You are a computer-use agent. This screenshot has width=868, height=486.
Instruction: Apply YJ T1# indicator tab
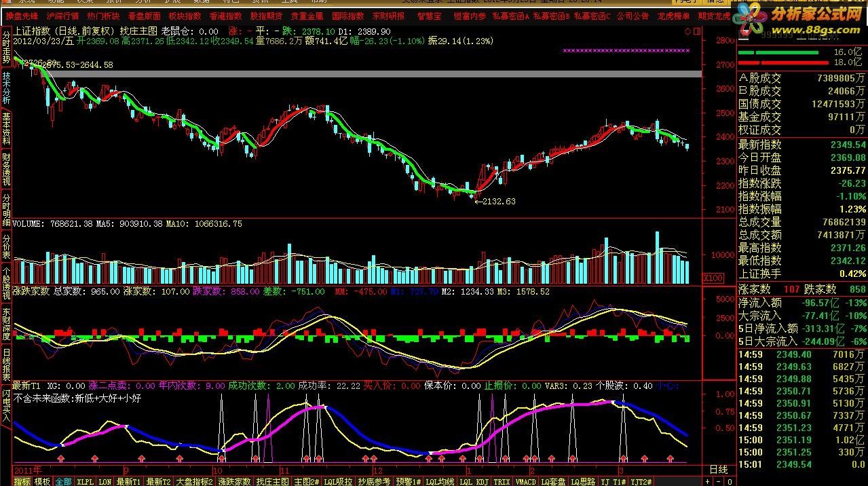tap(613, 481)
